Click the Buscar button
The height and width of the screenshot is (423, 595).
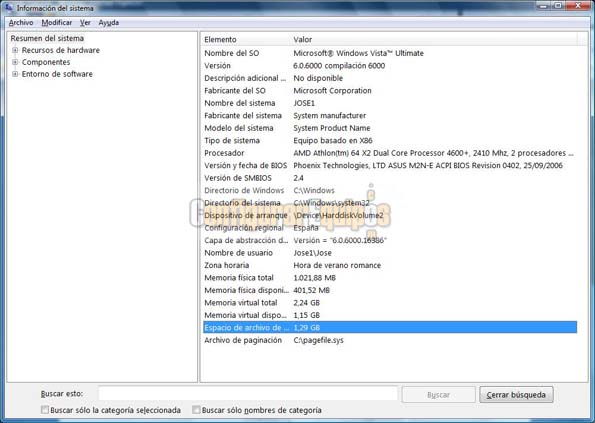click(438, 395)
